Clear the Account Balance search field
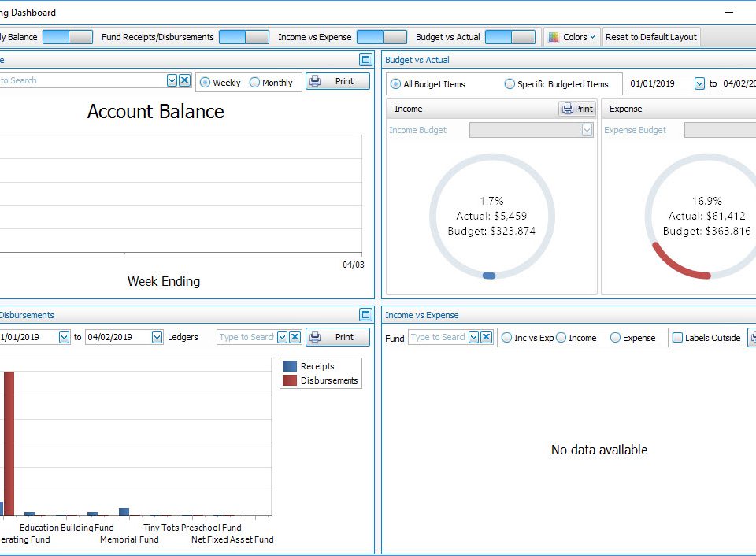756x556 pixels. pos(184,80)
